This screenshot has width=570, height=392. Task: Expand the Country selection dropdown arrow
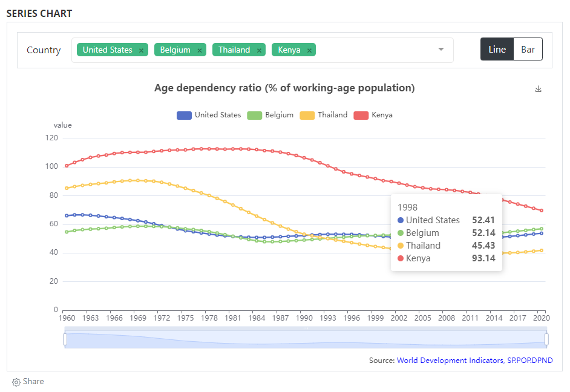coord(441,50)
